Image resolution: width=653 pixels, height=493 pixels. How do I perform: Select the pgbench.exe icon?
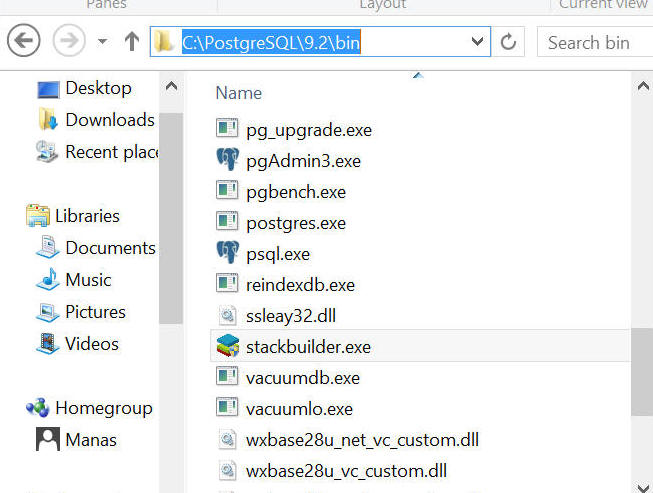pyautogui.click(x=227, y=190)
